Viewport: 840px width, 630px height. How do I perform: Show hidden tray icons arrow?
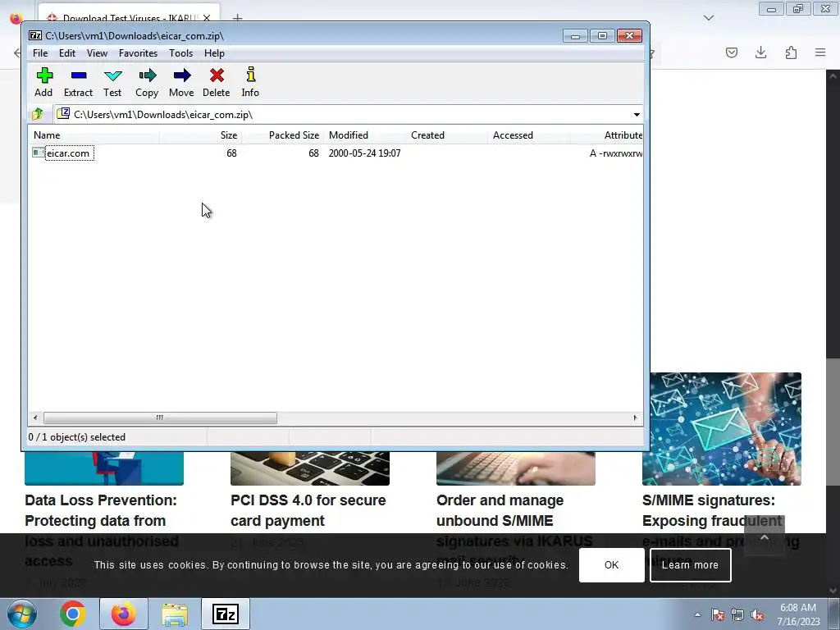pyautogui.click(x=697, y=615)
